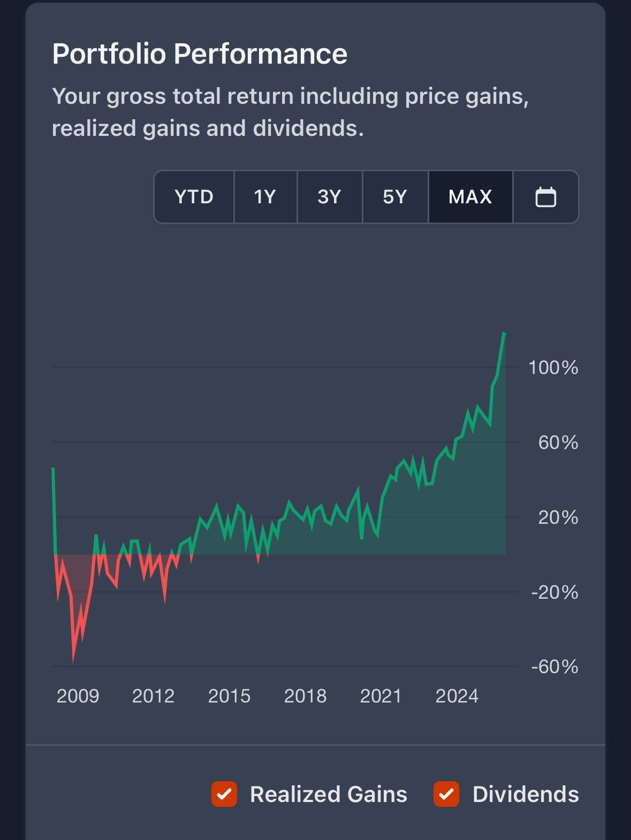Click the 100% y-axis label
Screen dimensions: 631x840
[x=552, y=368]
